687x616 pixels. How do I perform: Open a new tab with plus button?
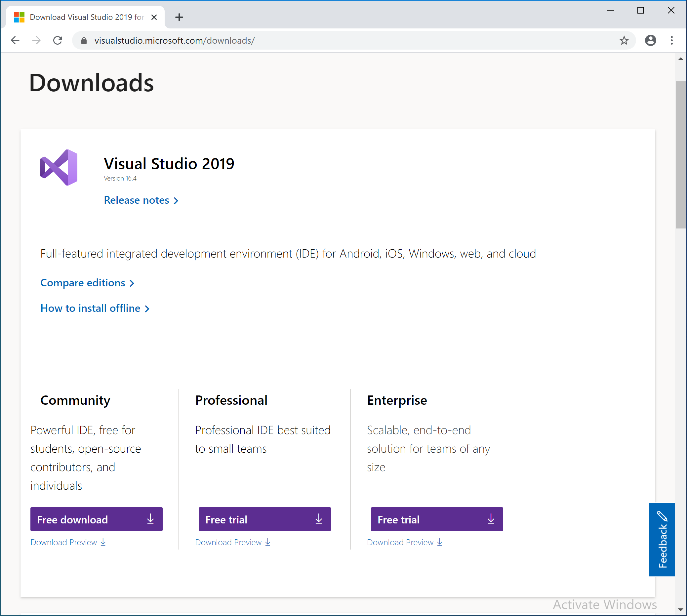[x=179, y=17]
